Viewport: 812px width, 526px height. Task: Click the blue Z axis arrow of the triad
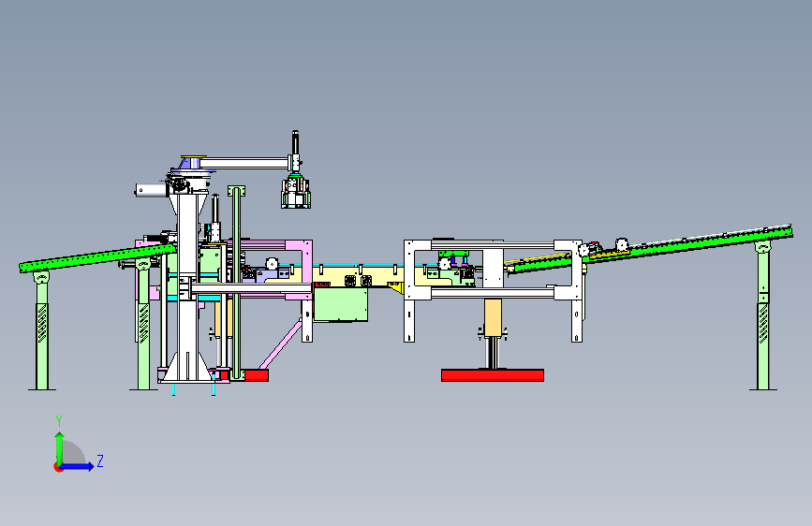pyautogui.click(x=78, y=466)
